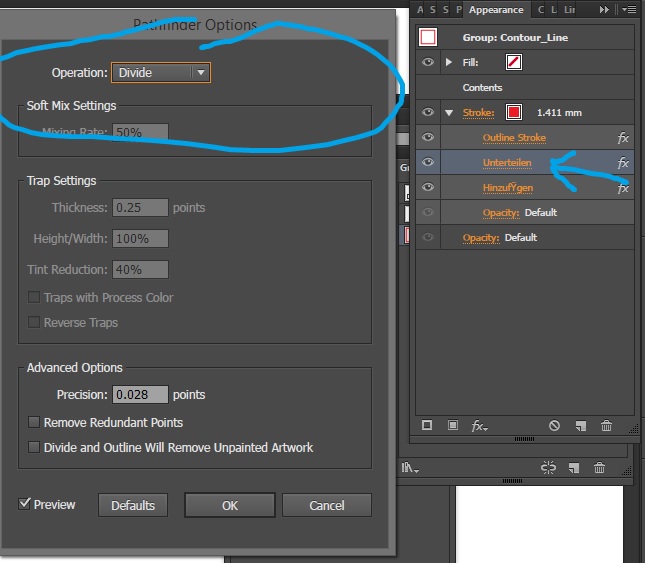645x563 pixels.
Task: Confirm with the OK button
Action: tap(230, 505)
